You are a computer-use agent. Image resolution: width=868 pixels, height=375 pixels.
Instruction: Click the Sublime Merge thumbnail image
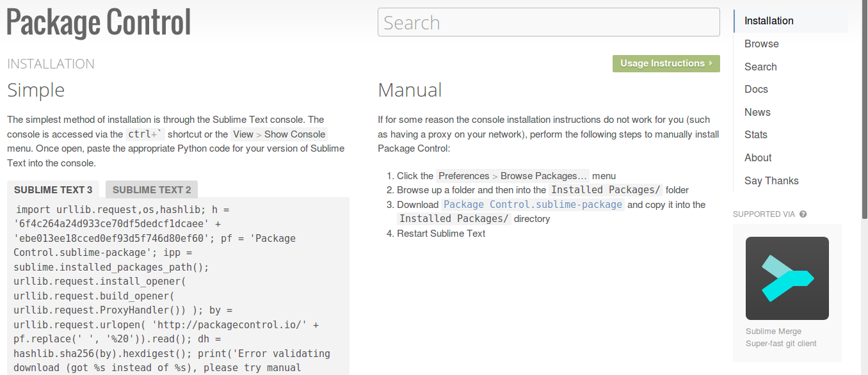point(787,278)
